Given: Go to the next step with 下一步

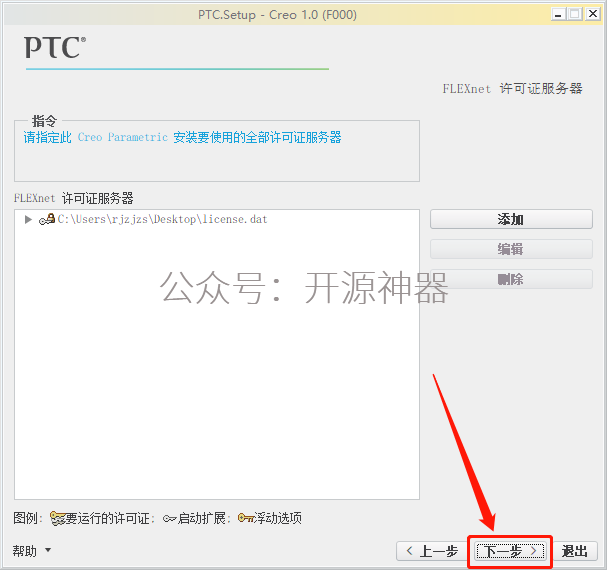Looking at the screenshot, I should 510,551.
